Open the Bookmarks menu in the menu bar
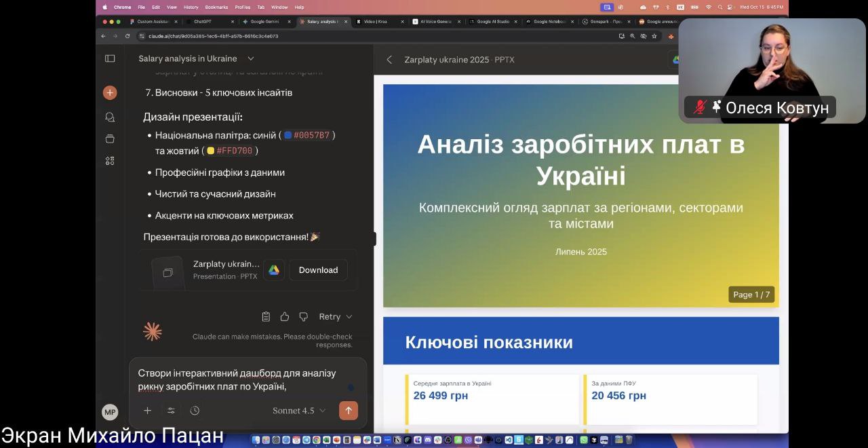Image resolution: width=868 pixels, height=448 pixels. coord(216,7)
